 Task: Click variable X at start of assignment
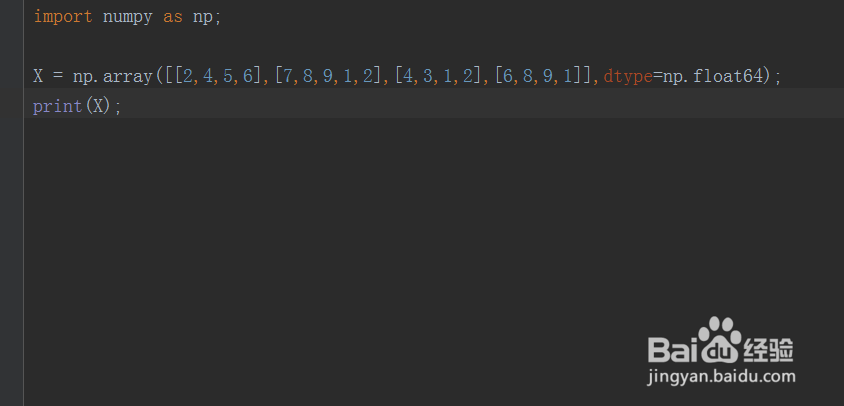38,76
